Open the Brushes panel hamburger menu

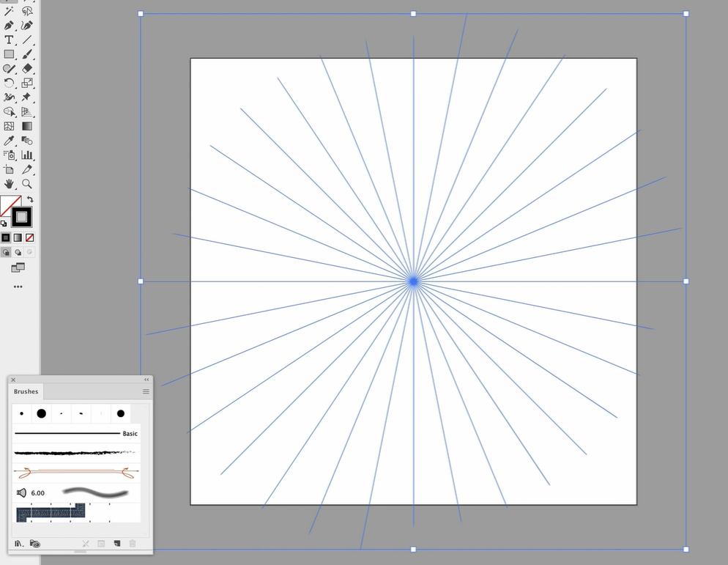point(146,391)
